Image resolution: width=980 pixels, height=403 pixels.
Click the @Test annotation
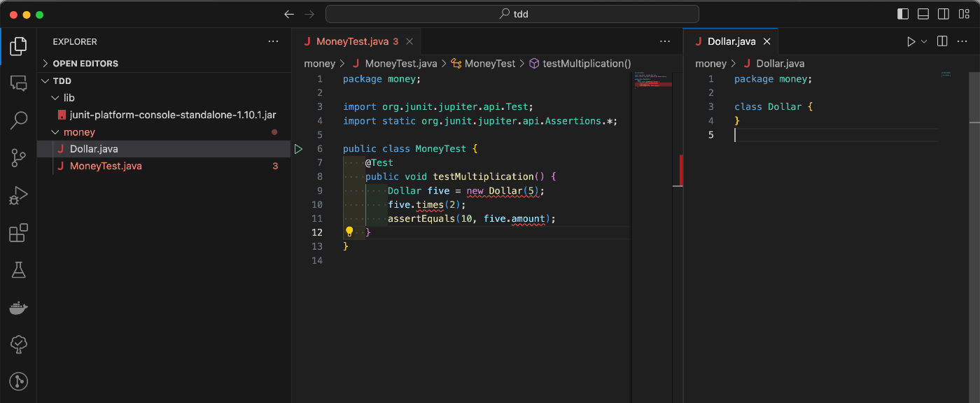tap(379, 163)
